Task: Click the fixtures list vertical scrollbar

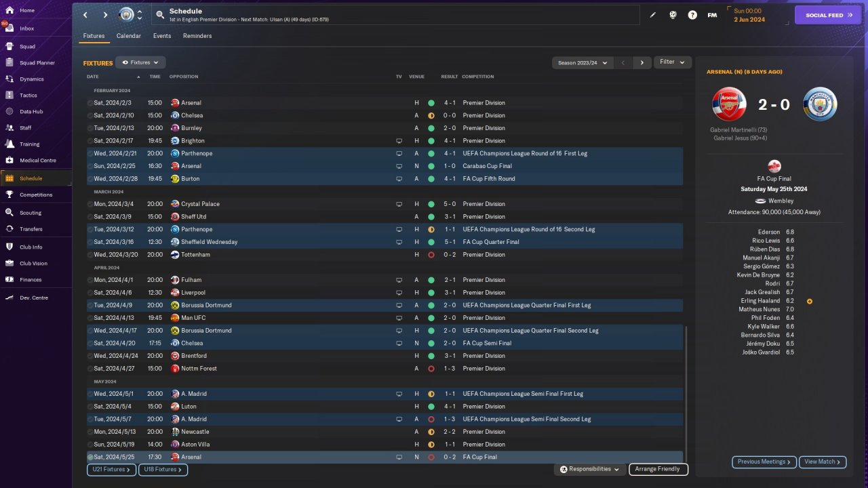Action: pos(687,393)
